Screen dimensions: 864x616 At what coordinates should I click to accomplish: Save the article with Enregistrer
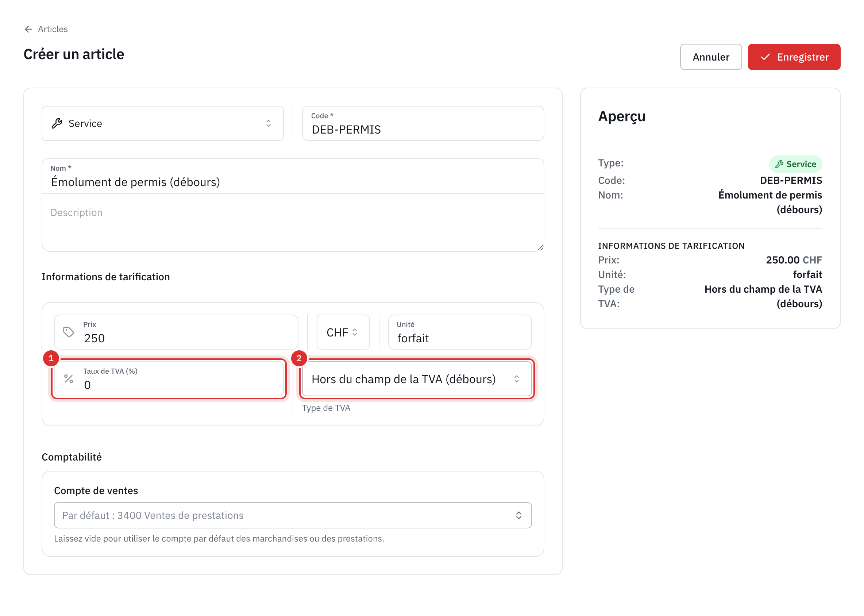(x=794, y=57)
